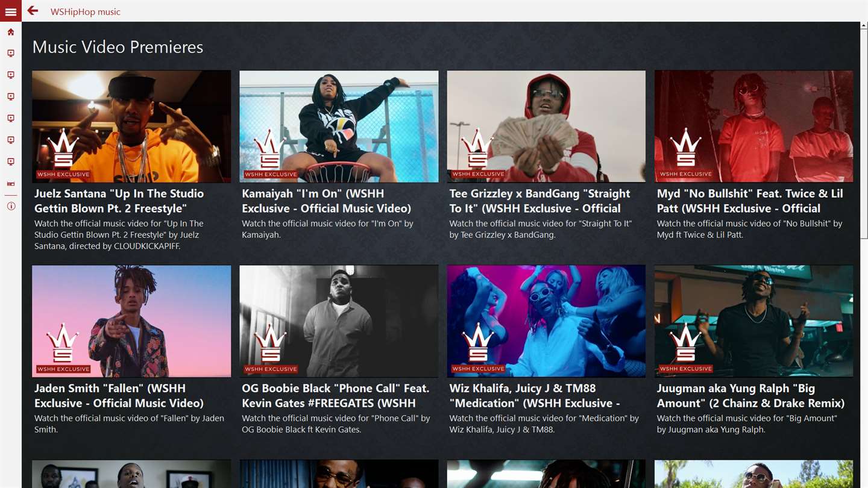
Task: Open Myd "No Bullshit" video thumbnail
Action: point(754,127)
